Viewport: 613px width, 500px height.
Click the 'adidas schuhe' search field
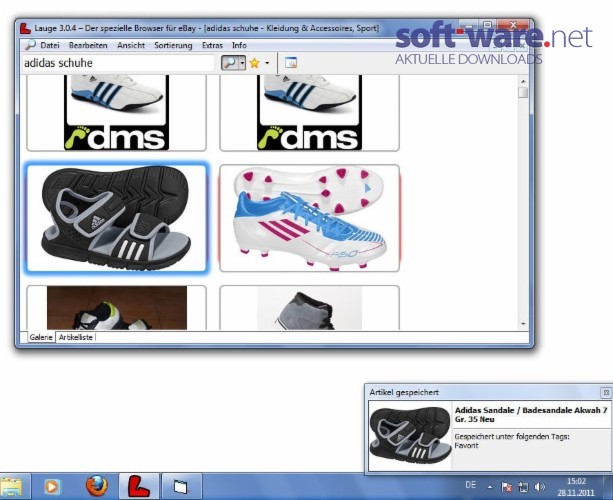pos(118,63)
